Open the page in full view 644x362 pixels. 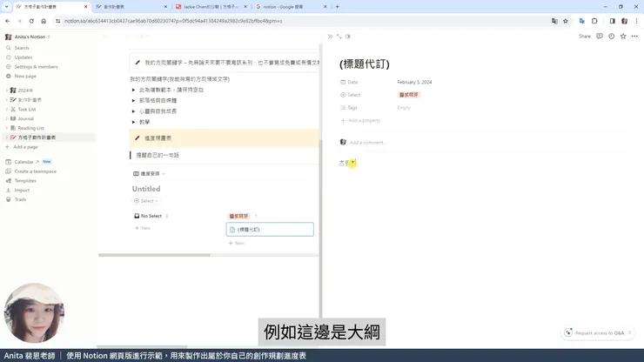(339, 37)
